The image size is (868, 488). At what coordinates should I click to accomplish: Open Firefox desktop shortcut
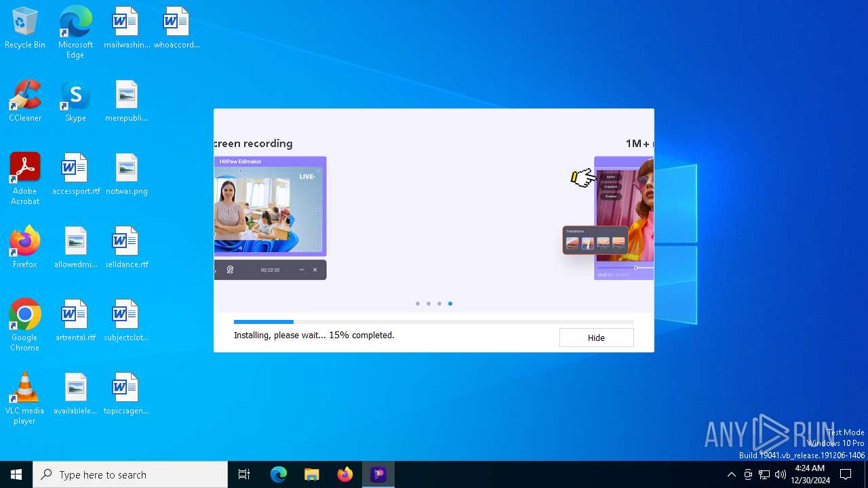[25, 248]
